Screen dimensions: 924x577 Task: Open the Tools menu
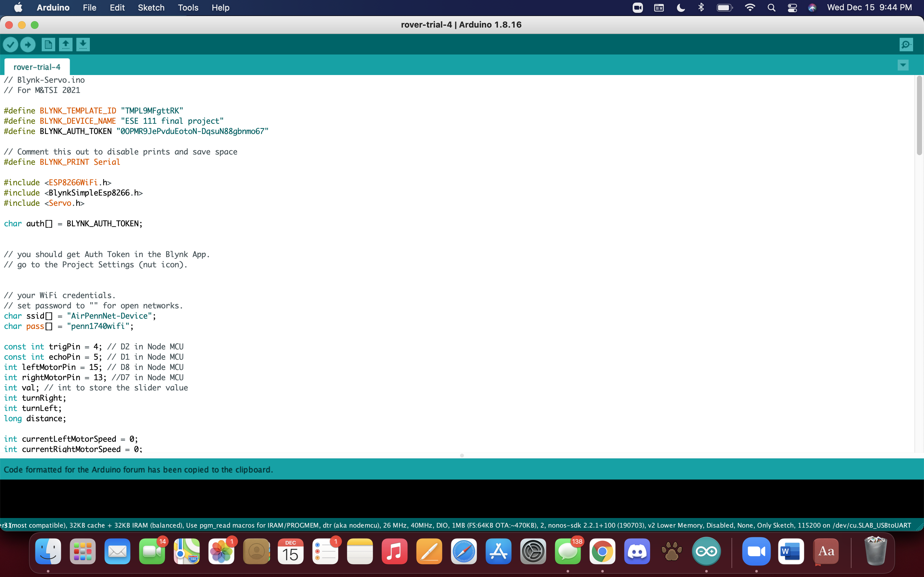pos(188,8)
